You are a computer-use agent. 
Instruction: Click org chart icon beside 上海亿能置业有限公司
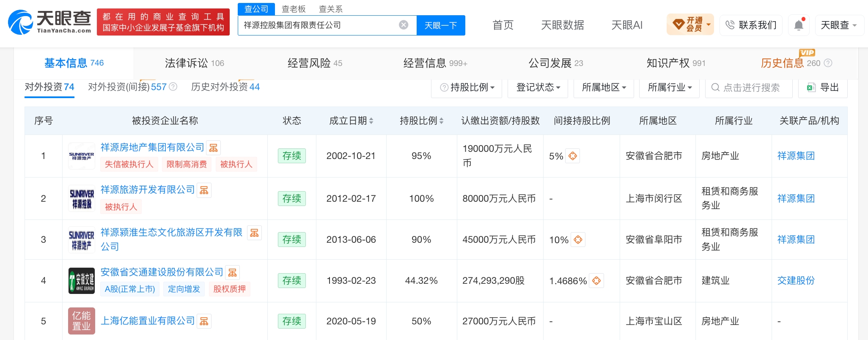tap(204, 321)
